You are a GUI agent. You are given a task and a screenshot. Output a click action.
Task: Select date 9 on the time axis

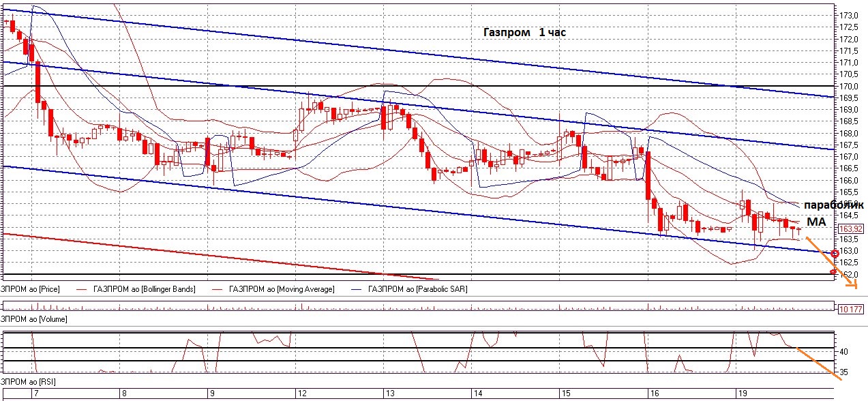(x=212, y=394)
